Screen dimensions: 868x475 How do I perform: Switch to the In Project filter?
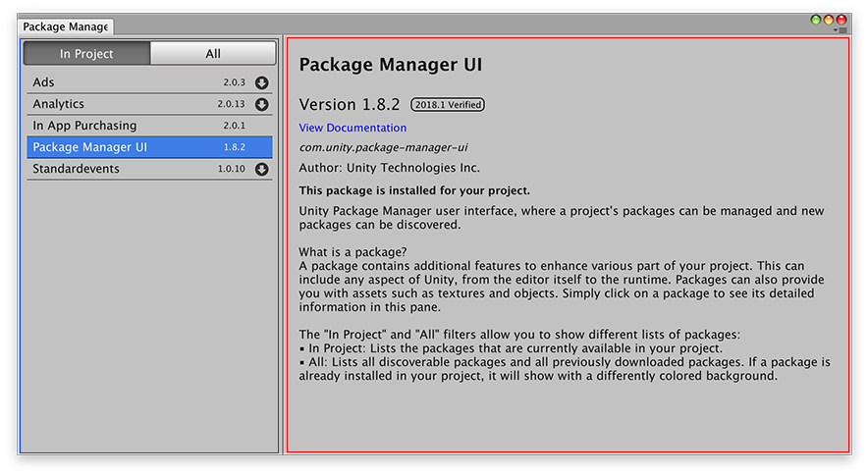pyautogui.click(x=86, y=54)
